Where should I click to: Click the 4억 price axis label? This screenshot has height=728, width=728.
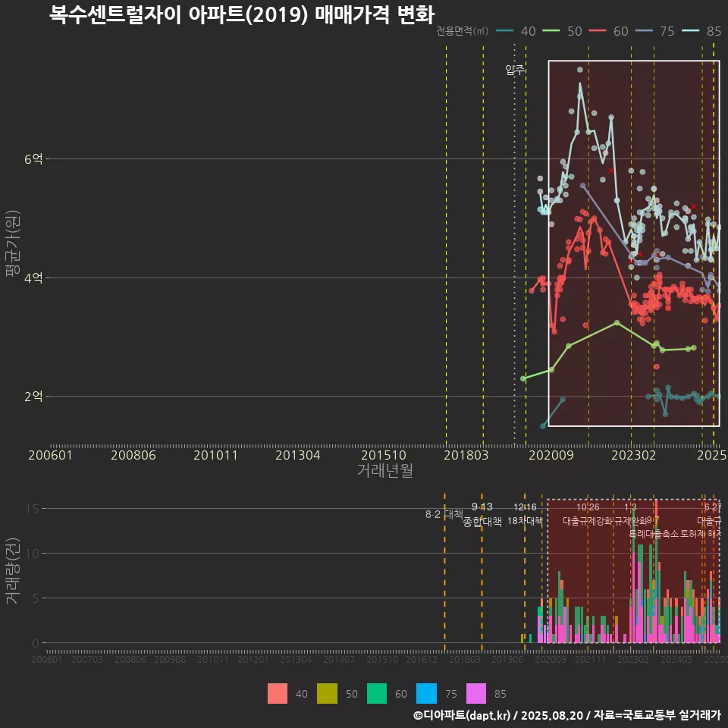(33, 278)
